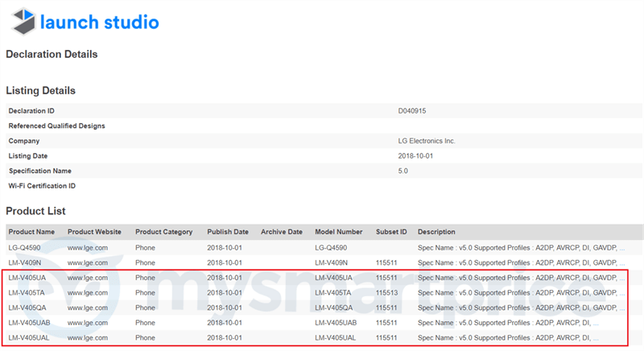Screen dimensions: 644x351
Task: Select specification value 5.0
Action: [403, 171]
